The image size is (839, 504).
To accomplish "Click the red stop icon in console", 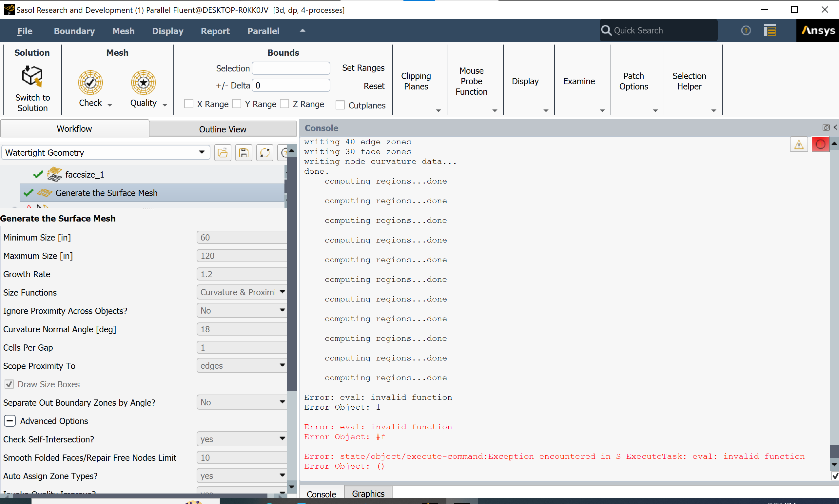I will 820,144.
